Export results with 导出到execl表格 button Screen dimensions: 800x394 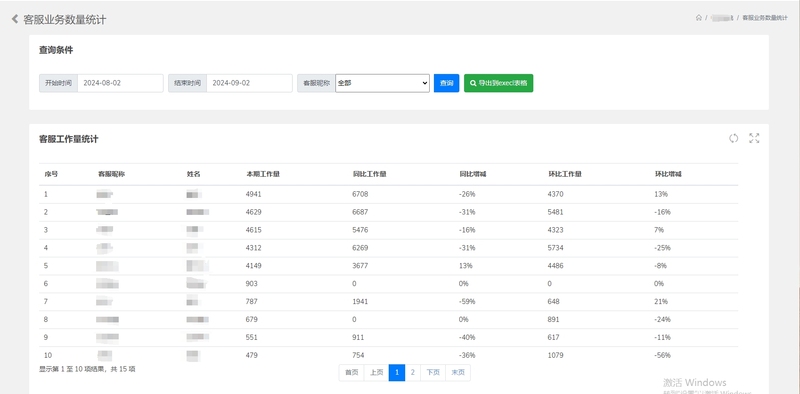[498, 83]
